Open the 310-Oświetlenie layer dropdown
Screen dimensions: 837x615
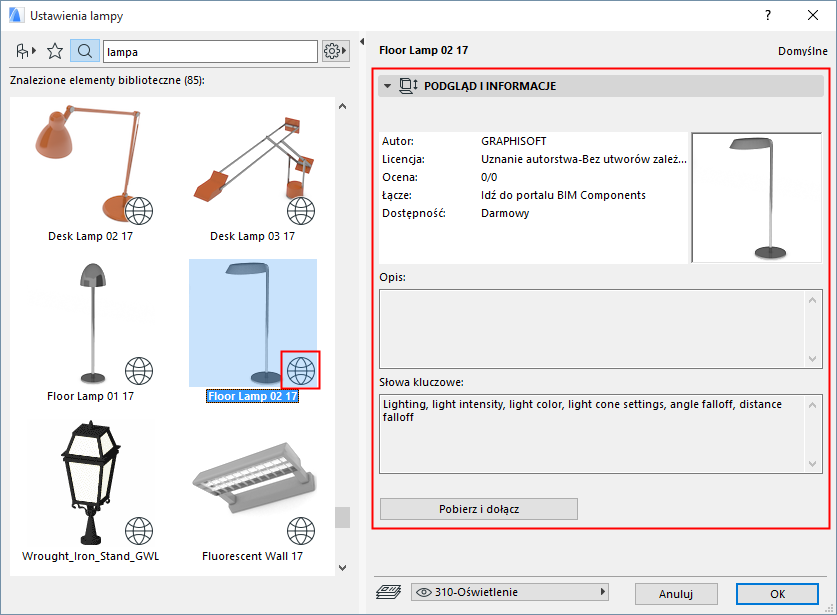510,592
